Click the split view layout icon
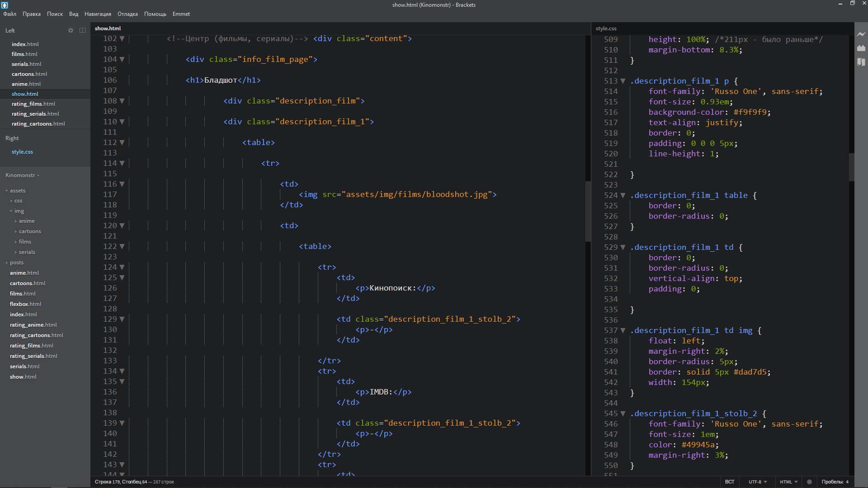The width and height of the screenshot is (868, 488). tap(82, 30)
